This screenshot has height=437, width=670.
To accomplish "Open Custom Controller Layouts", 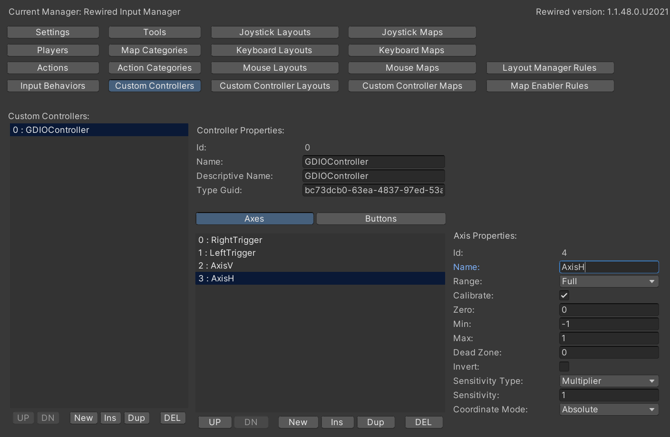I will pos(275,85).
